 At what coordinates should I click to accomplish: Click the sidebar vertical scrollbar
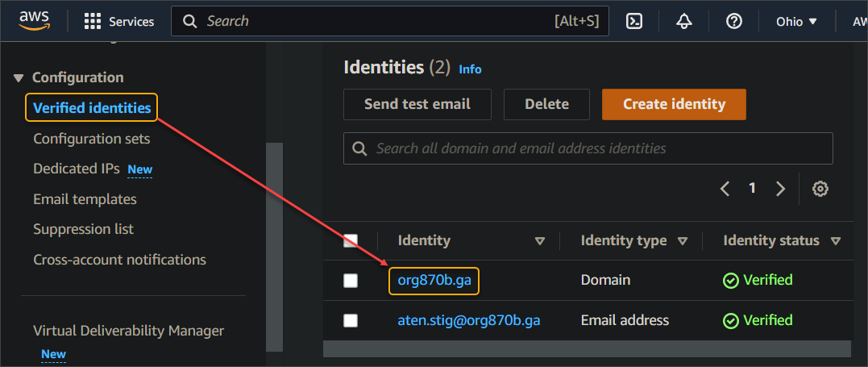click(274, 247)
